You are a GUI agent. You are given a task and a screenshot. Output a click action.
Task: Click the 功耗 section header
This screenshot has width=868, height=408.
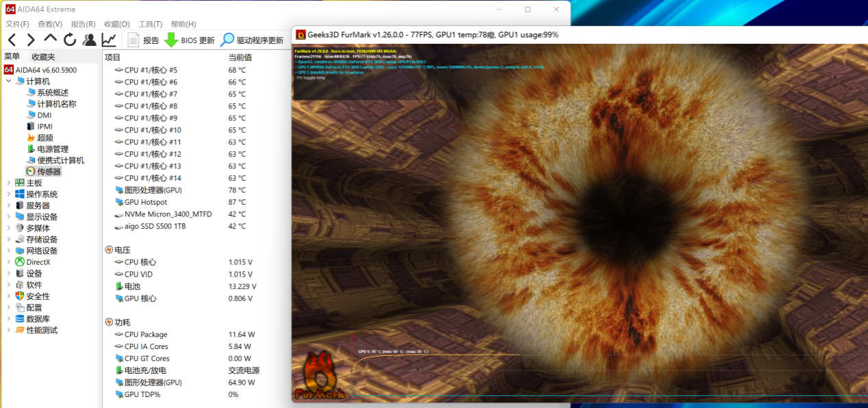point(117,322)
